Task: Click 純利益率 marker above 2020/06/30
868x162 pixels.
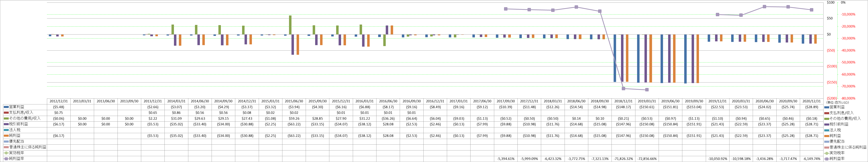Action: coord(764,6)
